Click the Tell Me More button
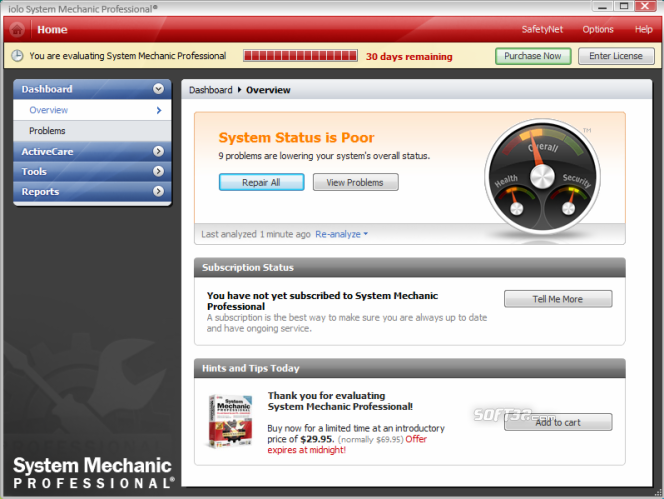Viewport: 664px width, 499px height. (x=558, y=299)
